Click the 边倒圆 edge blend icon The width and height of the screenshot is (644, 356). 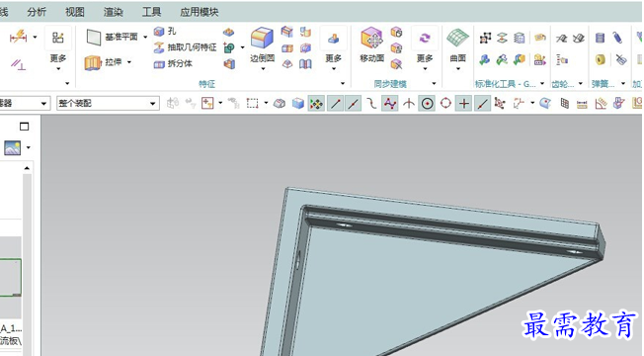coord(262,39)
